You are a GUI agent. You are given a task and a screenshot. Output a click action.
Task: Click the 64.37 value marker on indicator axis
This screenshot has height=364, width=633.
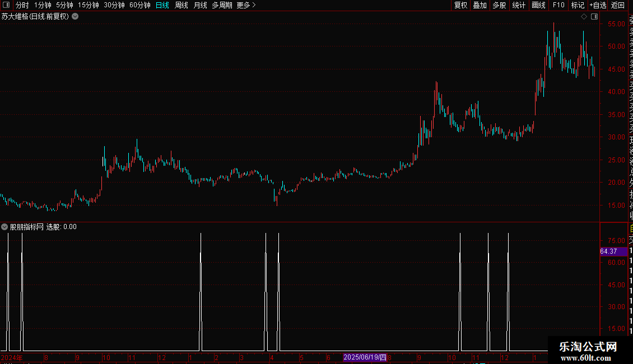[613, 251]
